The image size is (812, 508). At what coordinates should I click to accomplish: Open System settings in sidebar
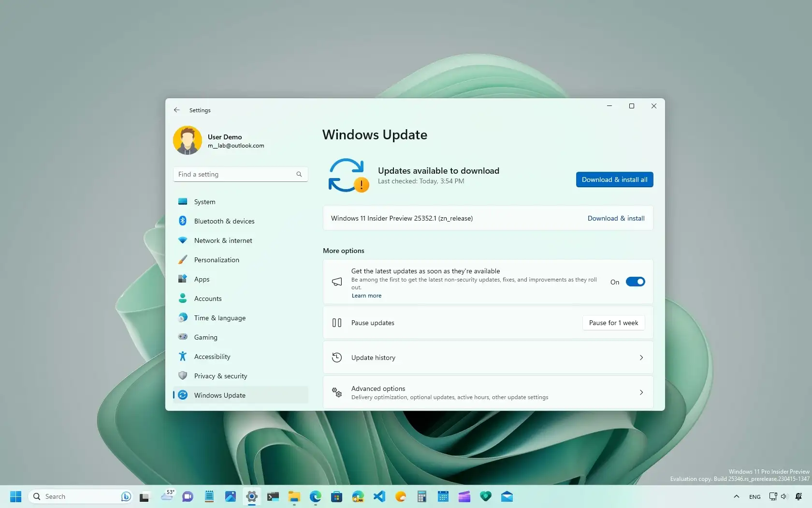(x=240, y=202)
